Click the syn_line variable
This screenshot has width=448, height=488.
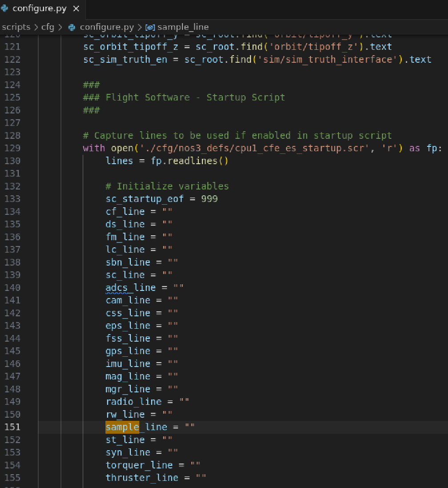(128, 452)
